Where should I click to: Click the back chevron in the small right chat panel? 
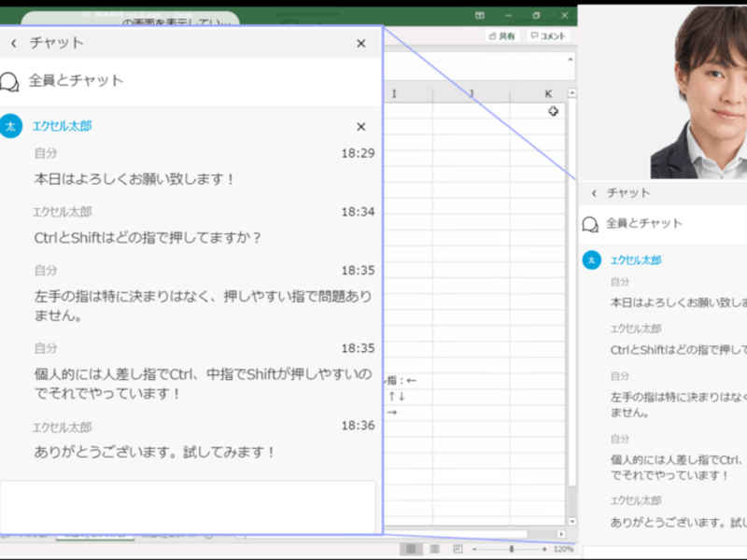(593, 193)
